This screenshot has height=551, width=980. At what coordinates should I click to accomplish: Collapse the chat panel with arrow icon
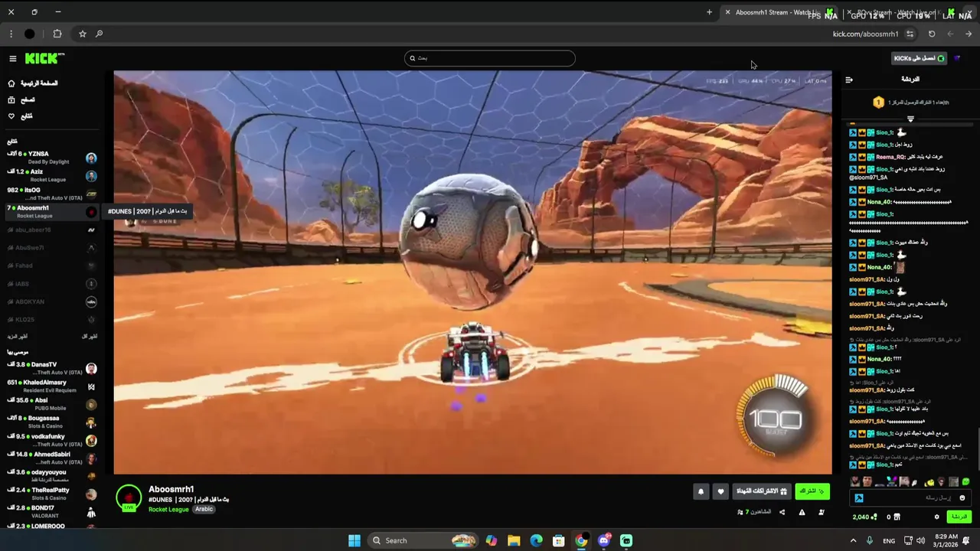tap(848, 80)
